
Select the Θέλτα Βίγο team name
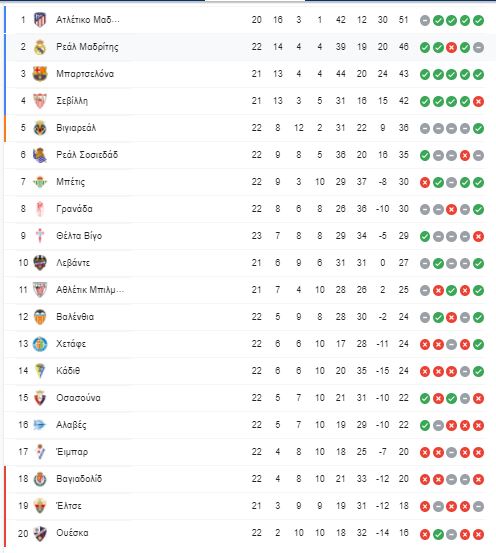tap(79, 236)
